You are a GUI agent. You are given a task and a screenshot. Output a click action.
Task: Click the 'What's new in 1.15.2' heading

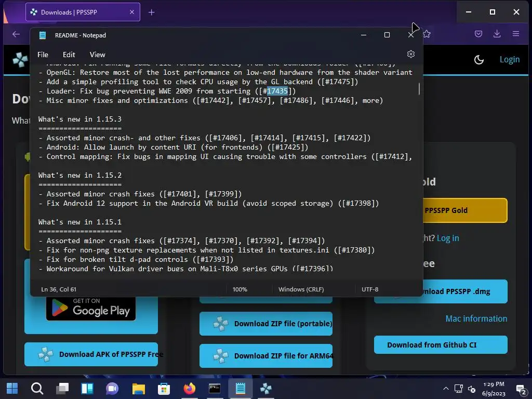tap(79, 175)
